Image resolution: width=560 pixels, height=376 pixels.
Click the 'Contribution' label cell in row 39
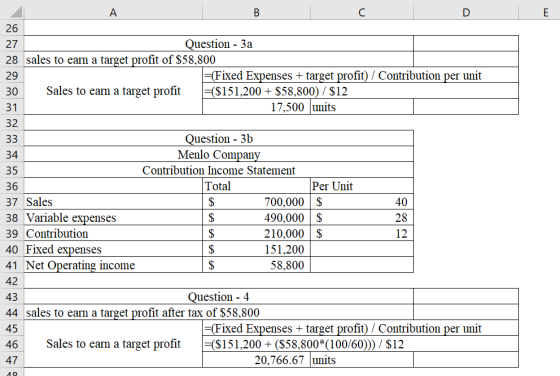[x=113, y=234]
